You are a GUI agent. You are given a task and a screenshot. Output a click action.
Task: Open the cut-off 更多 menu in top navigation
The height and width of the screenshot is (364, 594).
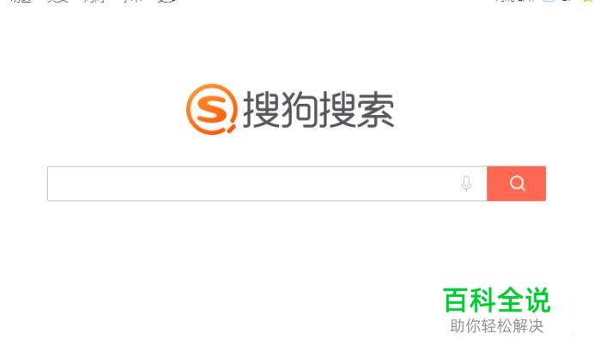click(167, 1)
